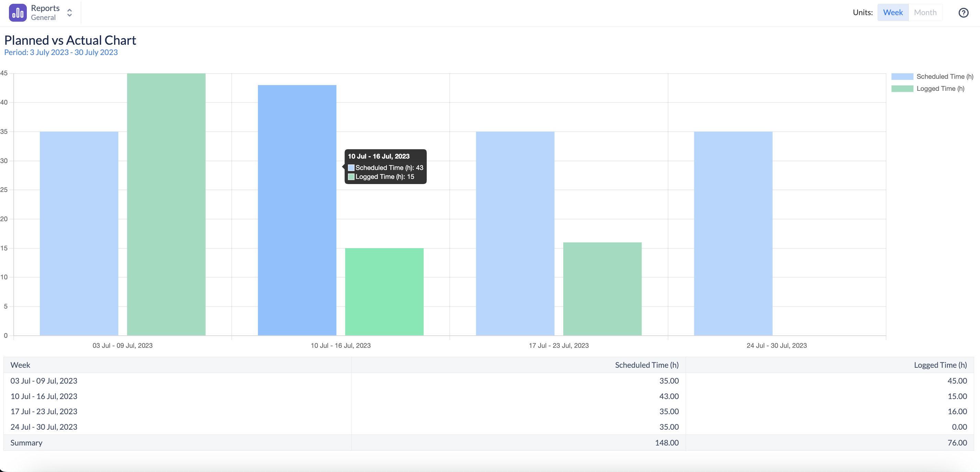Switch units to Month
Image resolution: width=980 pixels, height=472 pixels.
[x=925, y=13]
